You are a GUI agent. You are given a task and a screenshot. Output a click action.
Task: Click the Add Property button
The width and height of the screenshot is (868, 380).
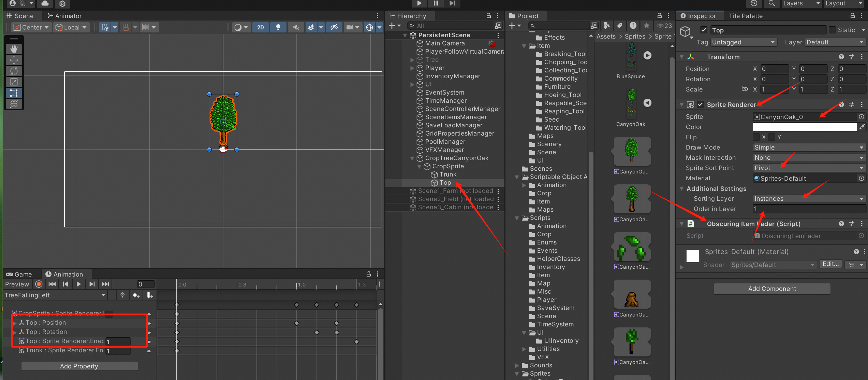[x=79, y=366]
